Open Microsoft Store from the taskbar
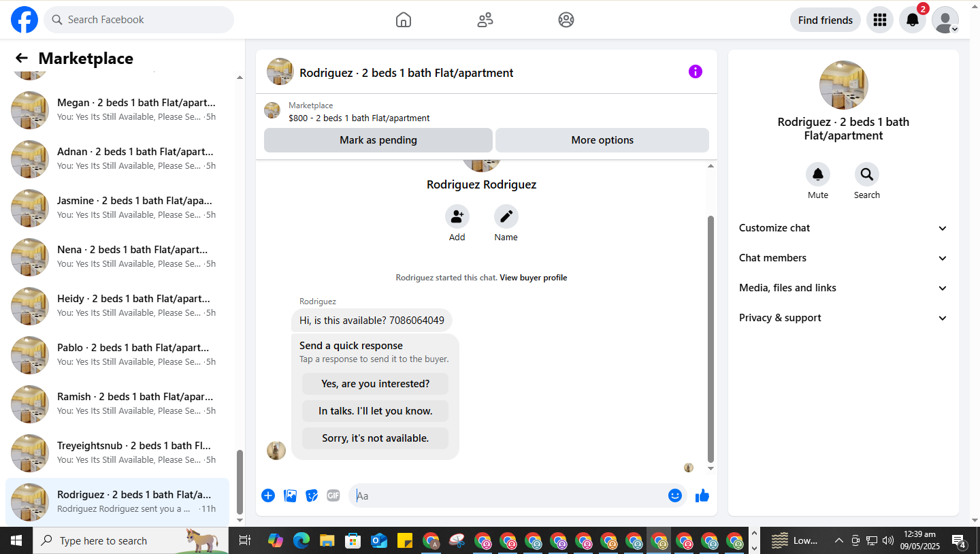The width and height of the screenshot is (980, 554). tap(353, 540)
